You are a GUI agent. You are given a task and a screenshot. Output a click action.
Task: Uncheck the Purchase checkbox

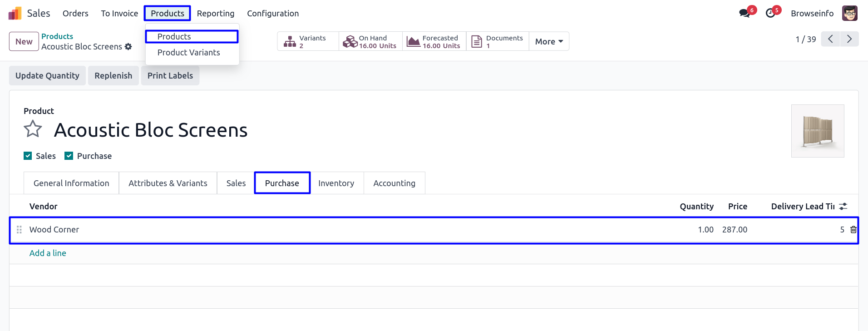pyautogui.click(x=69, y=156)
